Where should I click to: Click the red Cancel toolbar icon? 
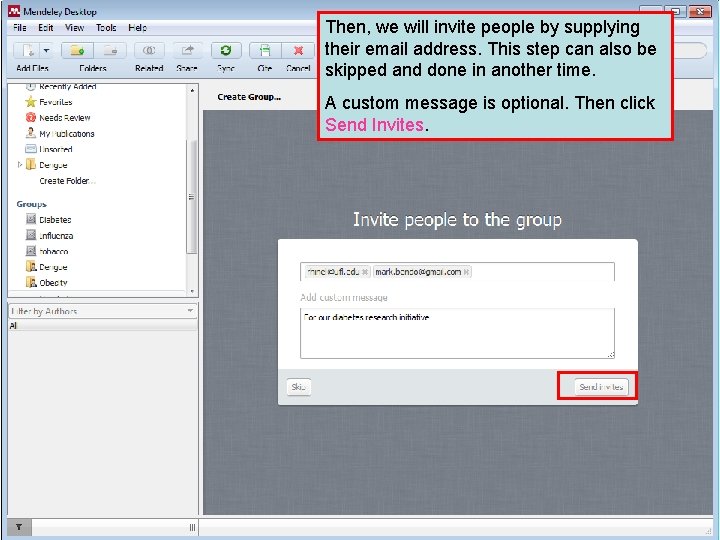coord(298,50)
